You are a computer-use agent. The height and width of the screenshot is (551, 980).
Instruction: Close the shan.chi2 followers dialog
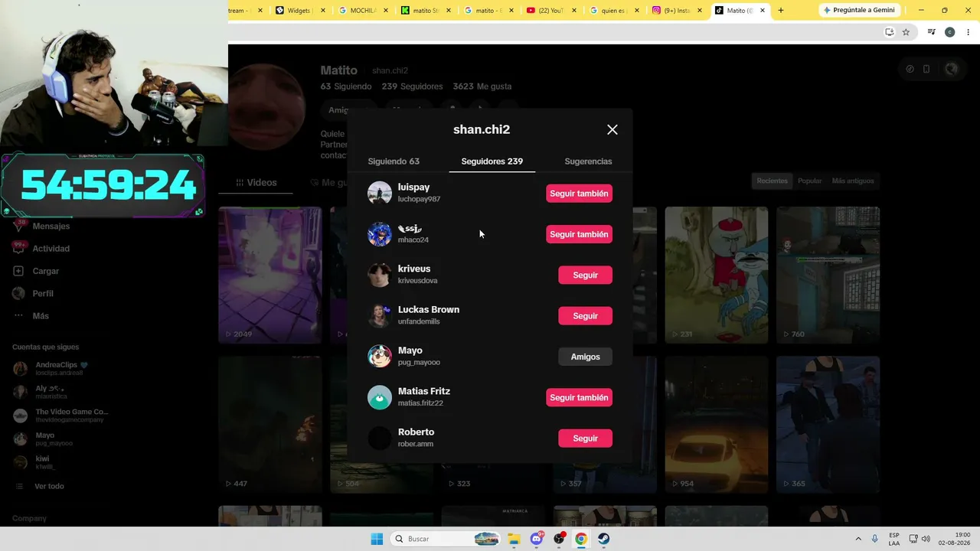(612, 130)
